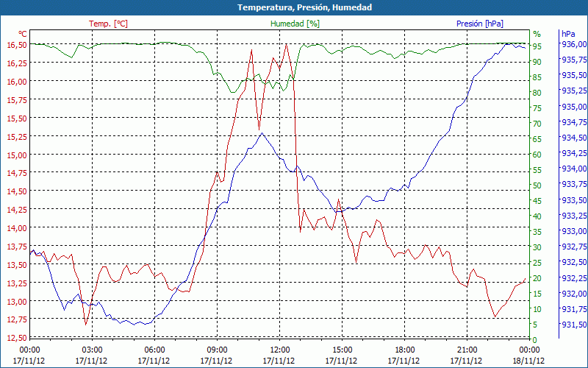
Task: Click the humidity axis value 70
Action: click(537, 124)
